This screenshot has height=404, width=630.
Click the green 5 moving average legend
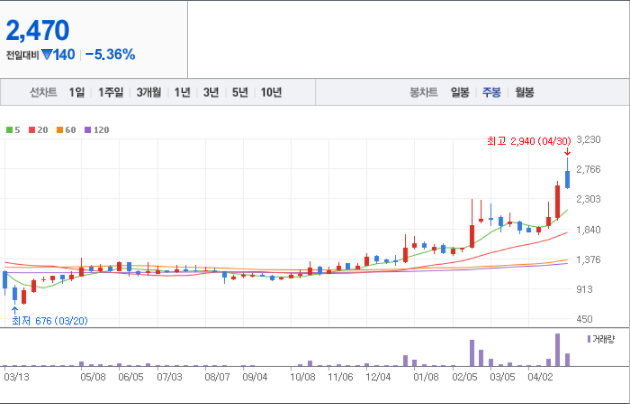click(13, 130)
